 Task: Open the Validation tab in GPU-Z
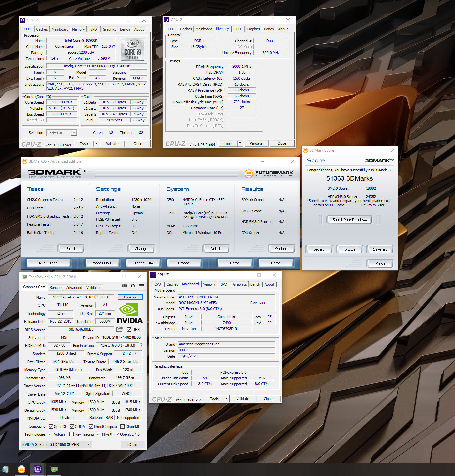click(94, 288)
